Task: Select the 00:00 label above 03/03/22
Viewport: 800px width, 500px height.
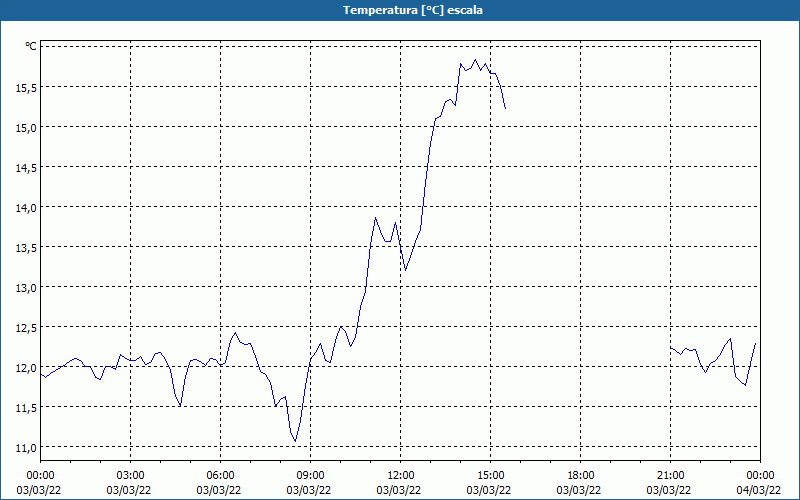Action: click(x=40, y=476)
